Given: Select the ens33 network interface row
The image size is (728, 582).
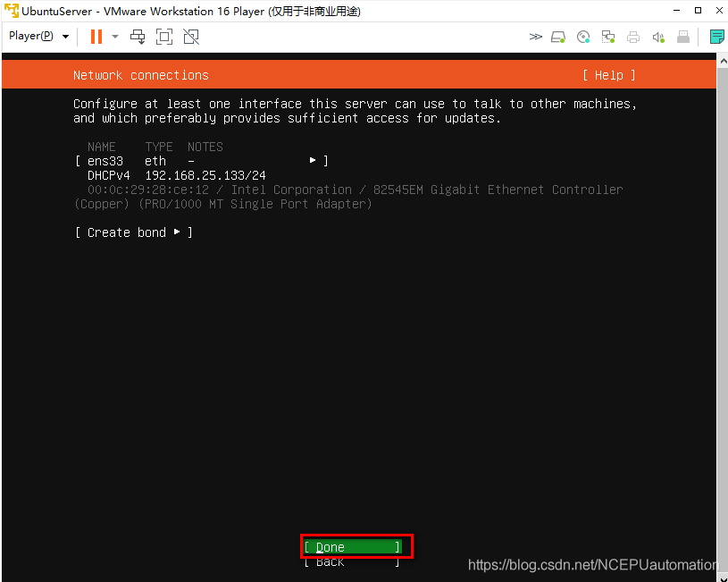Looking at the screenshot, I should [202, 161].
